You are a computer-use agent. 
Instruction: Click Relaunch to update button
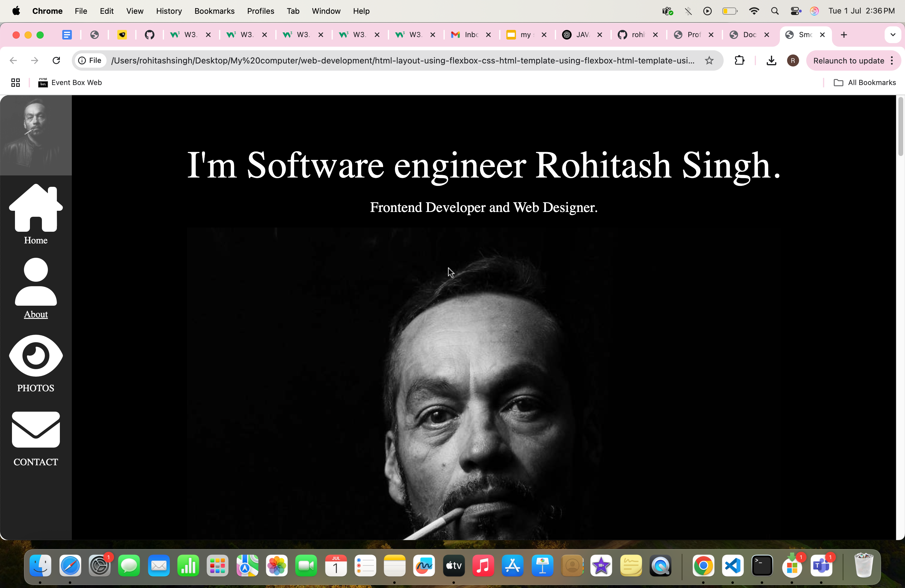[x=848, y=60]
